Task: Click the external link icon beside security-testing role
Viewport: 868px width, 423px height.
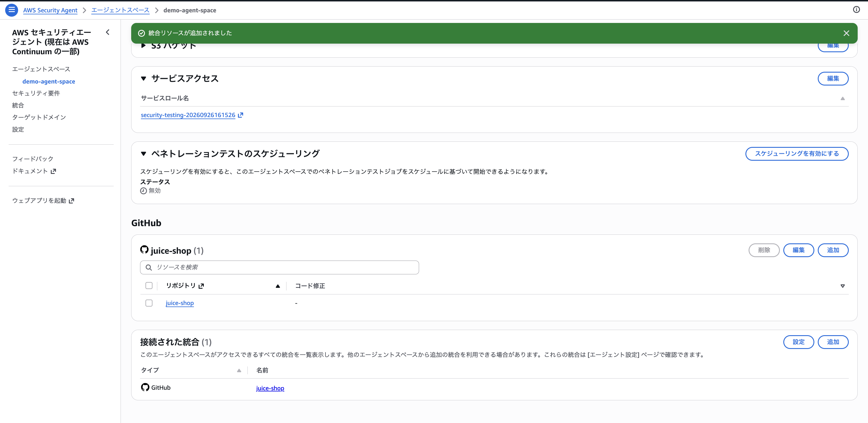Action: coord(240,115)
